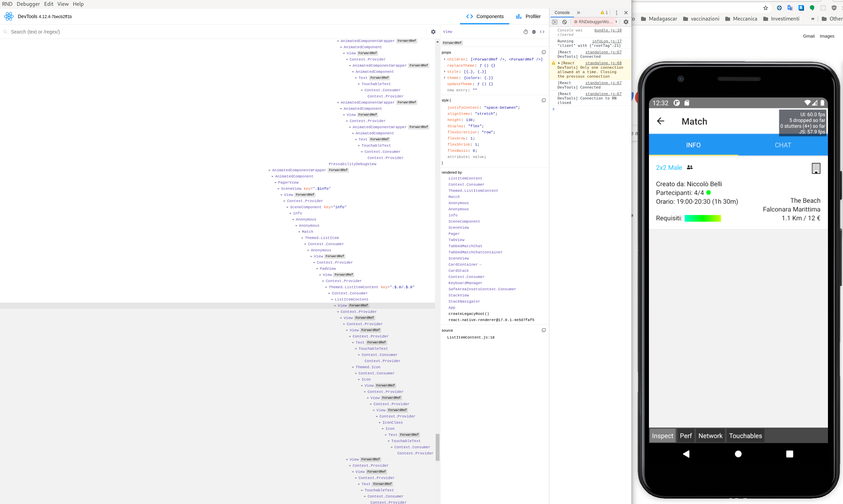Tap the CHAT tab in the app
Image resolution: width=843 pixels, height=504 pixels.
point(783,145)
